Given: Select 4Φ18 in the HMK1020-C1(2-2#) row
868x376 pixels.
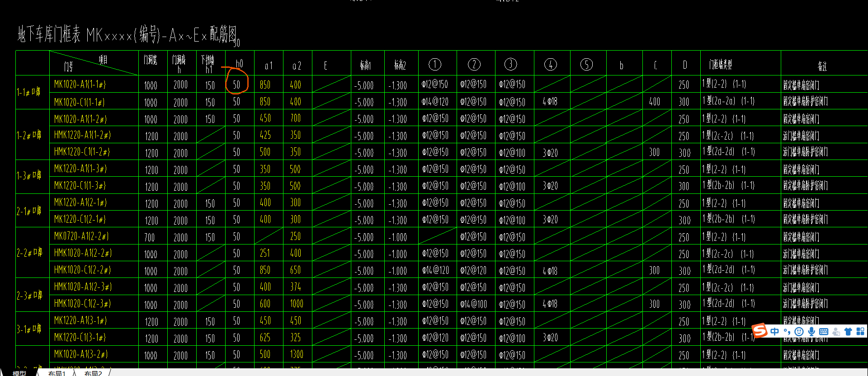Looking at the screenshot, I should [x=550, y=271].
